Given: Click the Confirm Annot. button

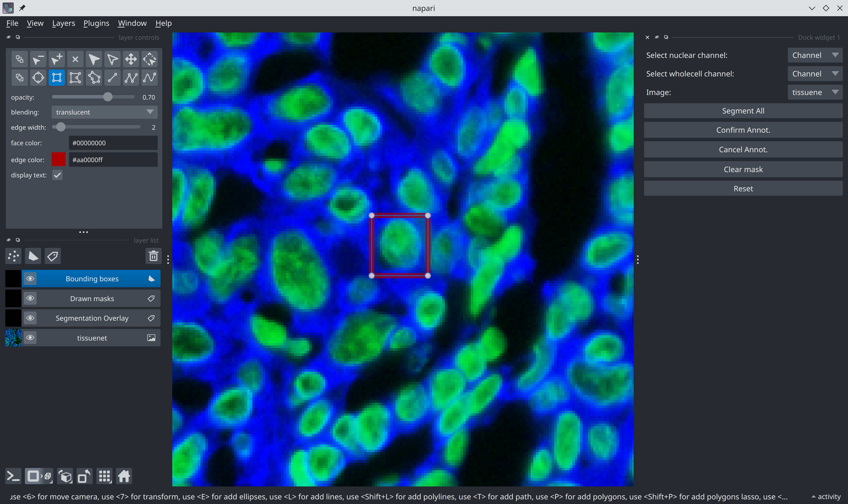Looking at the screenshot, I should tap(743, 130).
